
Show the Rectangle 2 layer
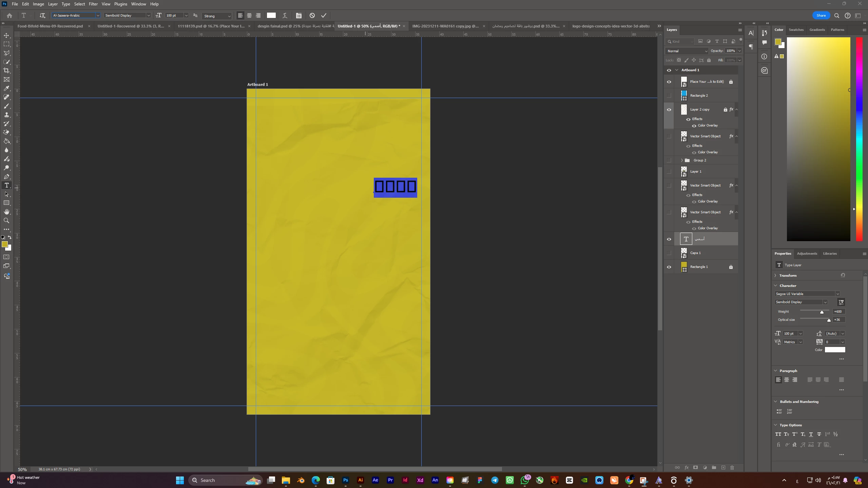click(x=669, y=96)
